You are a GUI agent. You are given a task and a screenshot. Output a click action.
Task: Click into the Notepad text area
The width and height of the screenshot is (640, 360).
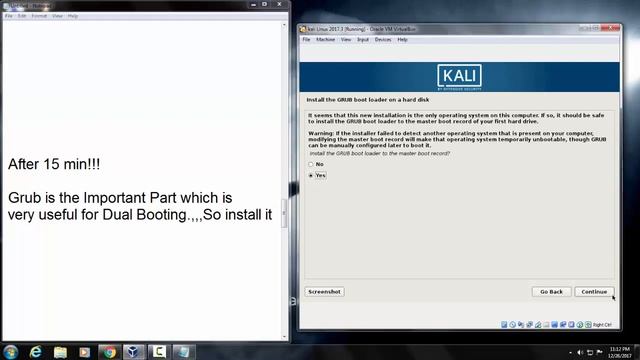click(x=142, y=180)
